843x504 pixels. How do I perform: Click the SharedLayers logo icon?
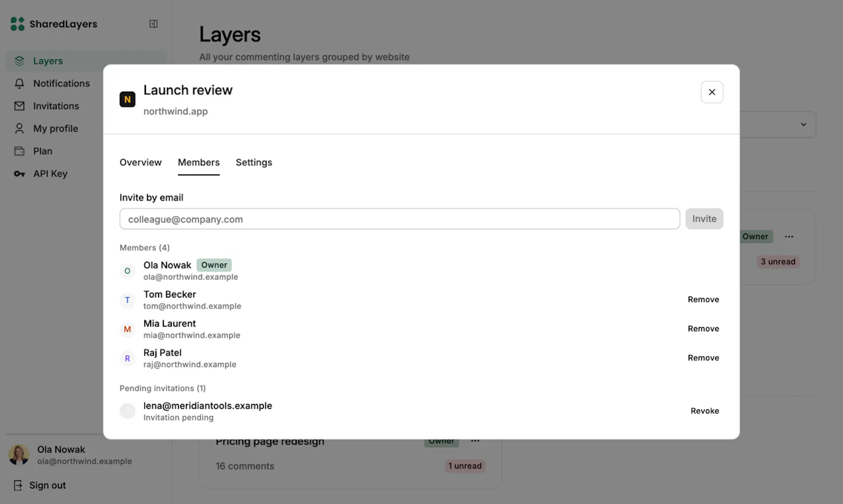pyautogui.click(x=17, y=24)
